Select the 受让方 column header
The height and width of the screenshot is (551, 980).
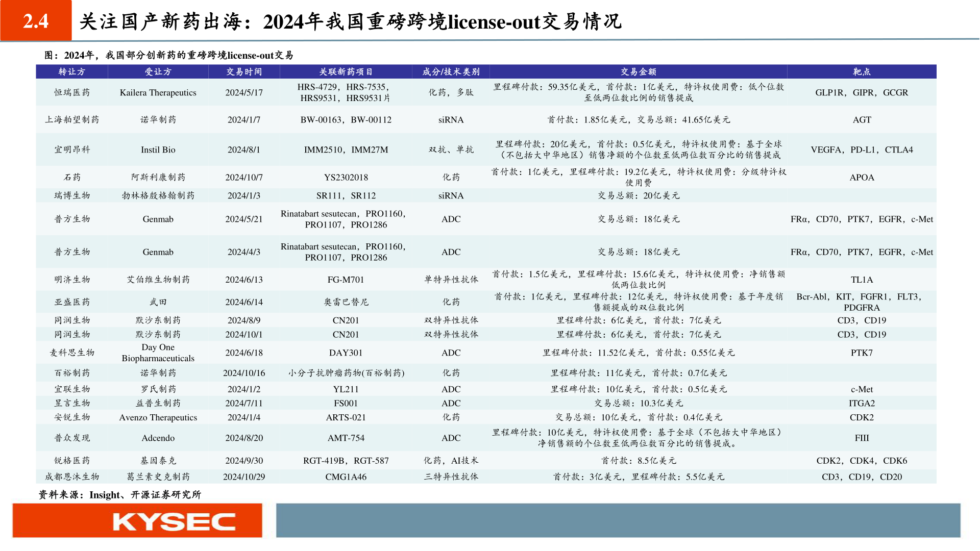(158, 72)
